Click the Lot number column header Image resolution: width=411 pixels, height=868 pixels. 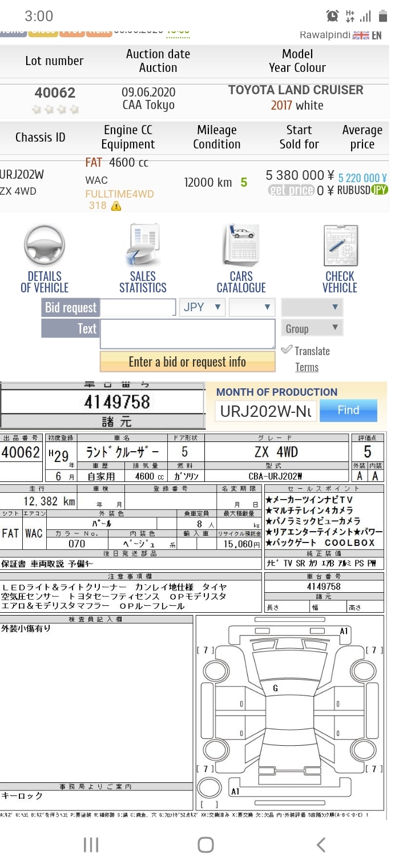54,61
